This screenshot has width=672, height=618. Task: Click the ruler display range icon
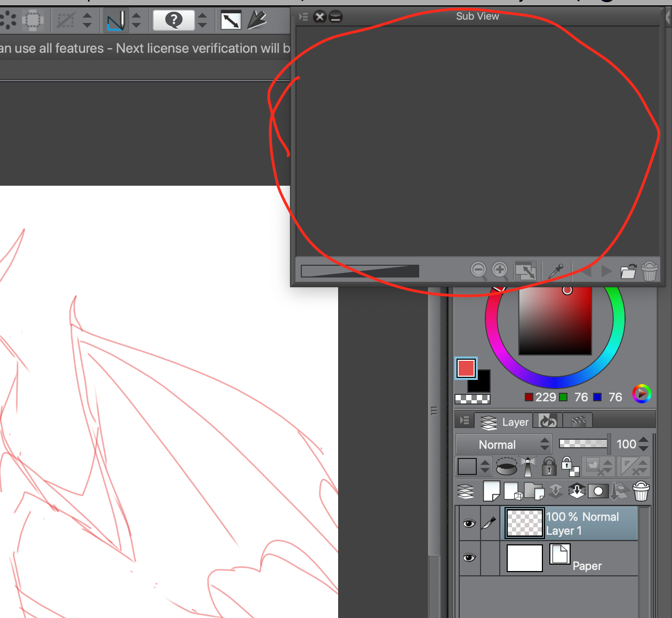(x=634, y=466)
